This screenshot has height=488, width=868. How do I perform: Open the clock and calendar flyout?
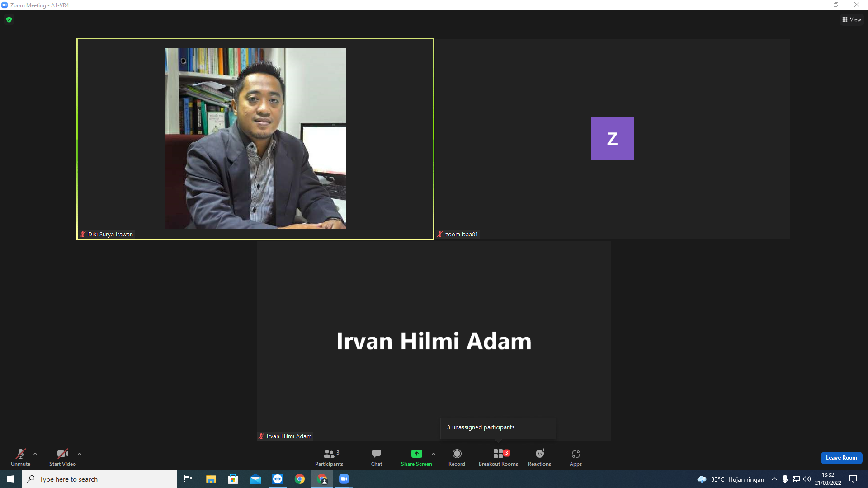[x=828, y=479]
